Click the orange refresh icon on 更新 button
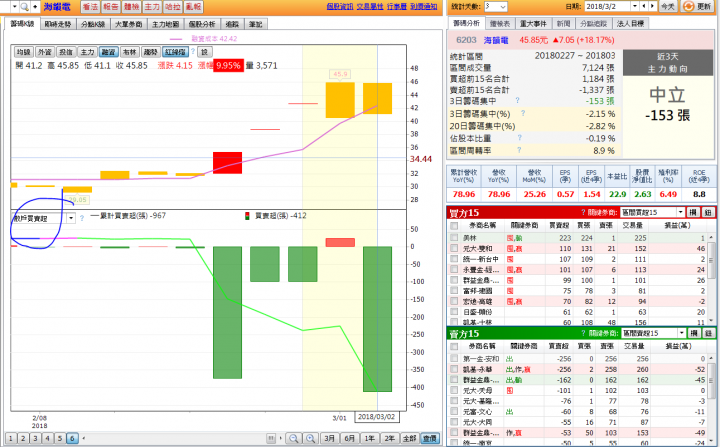Image resolution: width=720 pixels, height=447 pixels. pos(688,6)
